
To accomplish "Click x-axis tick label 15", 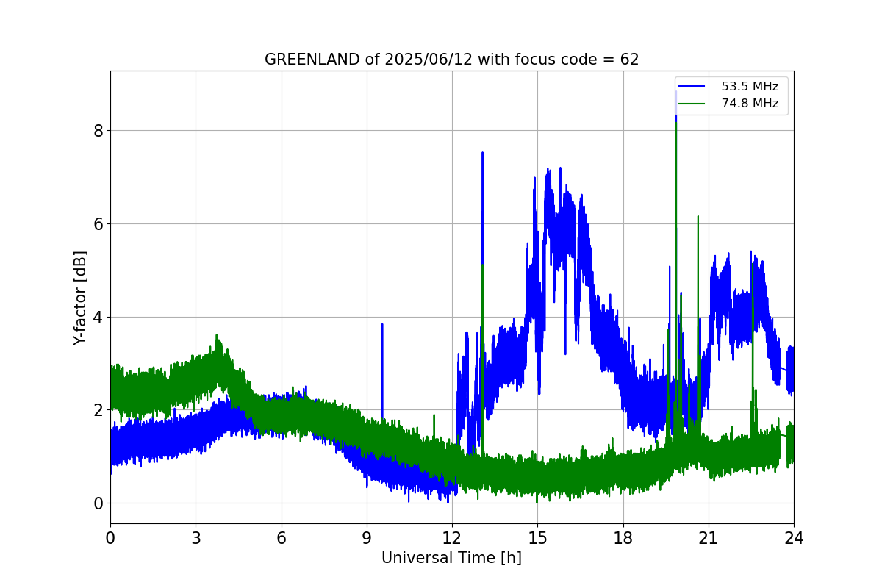I will pyautogui.click(x=537, y=537).
